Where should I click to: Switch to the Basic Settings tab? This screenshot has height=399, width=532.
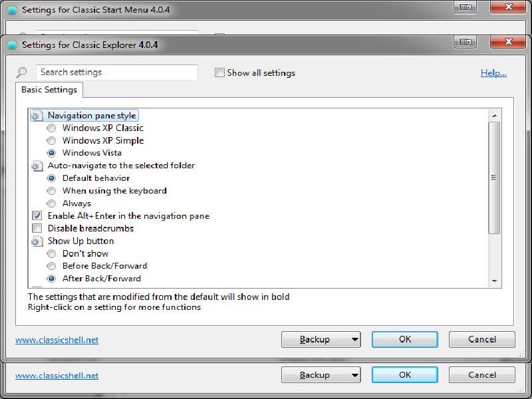(49, 90)
